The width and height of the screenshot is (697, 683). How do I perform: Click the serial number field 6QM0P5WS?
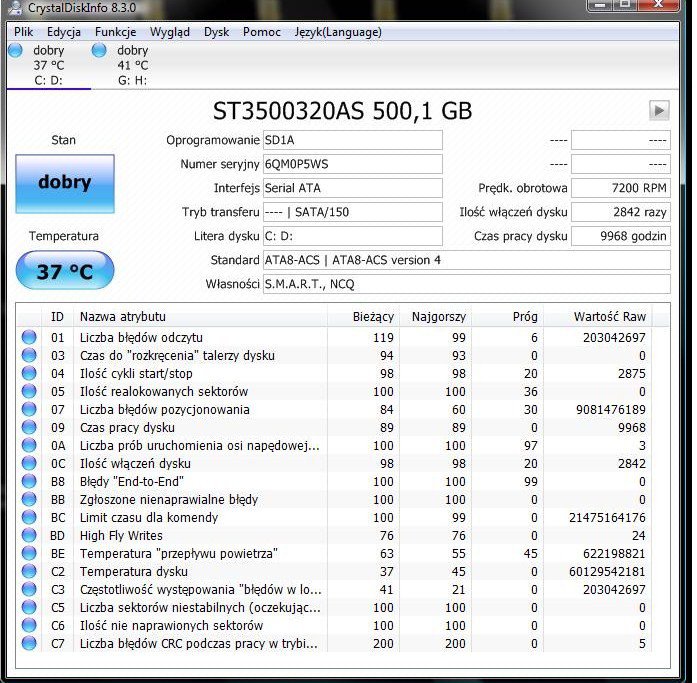(353, 164)
